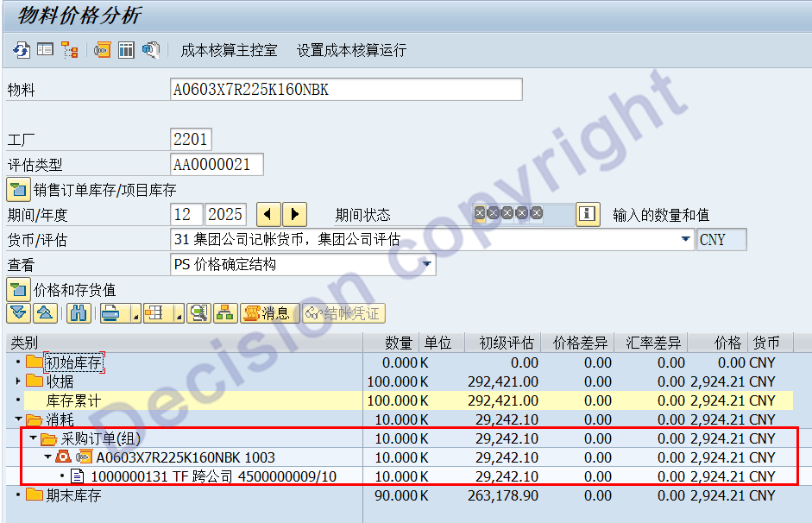The width and height of the screenshot is (812, 523).
Task: Toggle the 价格和存货值 section button
Action: (x=18, y=290)
